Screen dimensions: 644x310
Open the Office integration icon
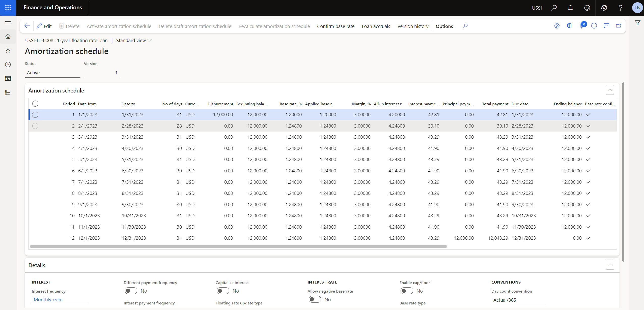click(569, 25)
